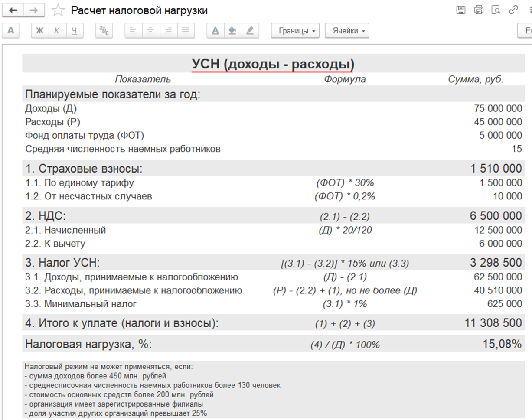Open print preview icon
This screenshot has height=420, width=532.
(x=496, y=10)
